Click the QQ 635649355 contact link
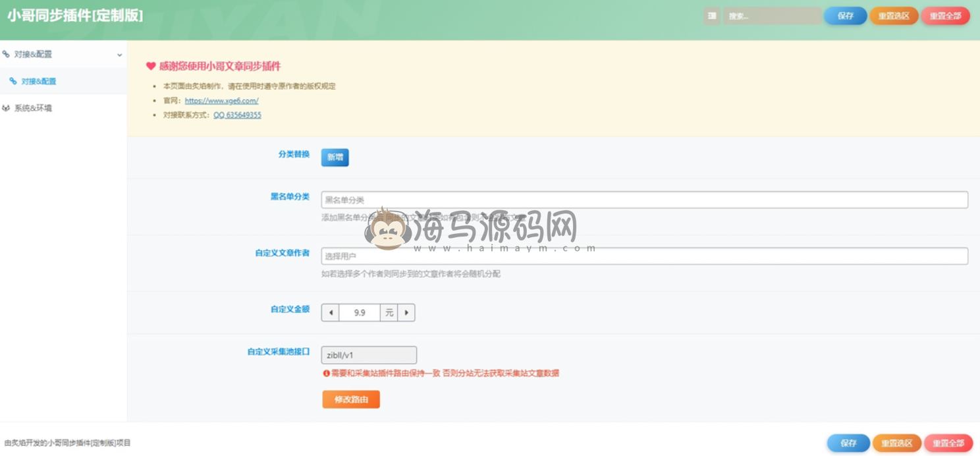 [x=237, y=115]
